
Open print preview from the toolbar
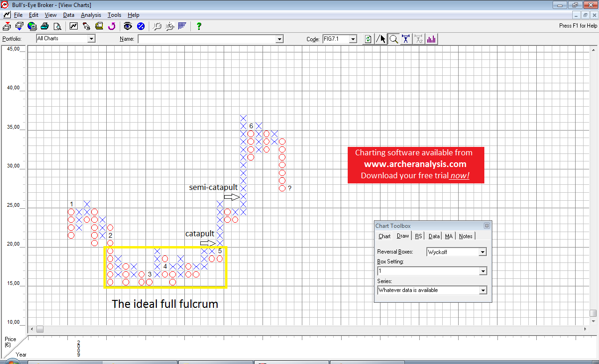pos(57,26)
